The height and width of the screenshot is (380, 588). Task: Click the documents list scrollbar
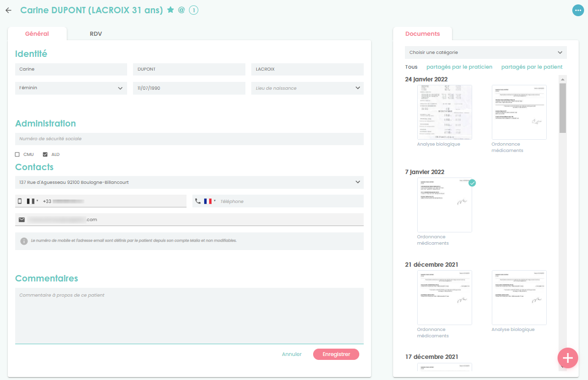[x=562, y=108]
